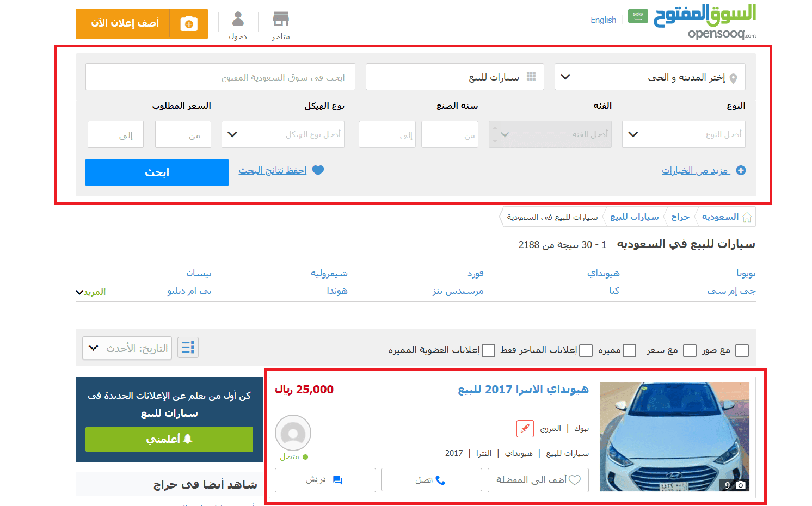812x506 pixels.
Task: Click the red rocket boost icon
Action: click(x=525, y=429)
